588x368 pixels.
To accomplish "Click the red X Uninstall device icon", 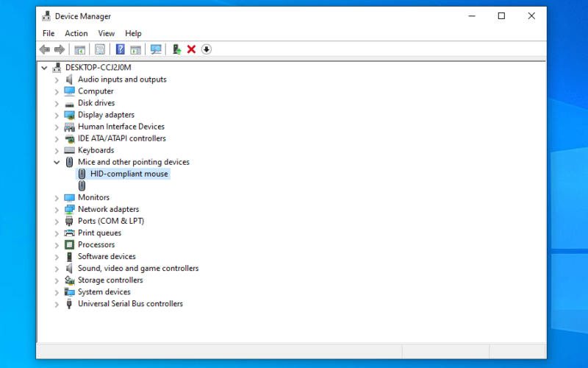I will tap(191, 49).
